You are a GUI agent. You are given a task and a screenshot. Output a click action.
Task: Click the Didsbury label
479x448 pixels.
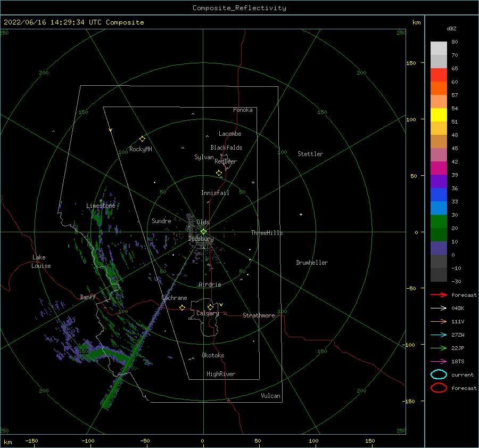pyautogui.click(x=201, y=239)
